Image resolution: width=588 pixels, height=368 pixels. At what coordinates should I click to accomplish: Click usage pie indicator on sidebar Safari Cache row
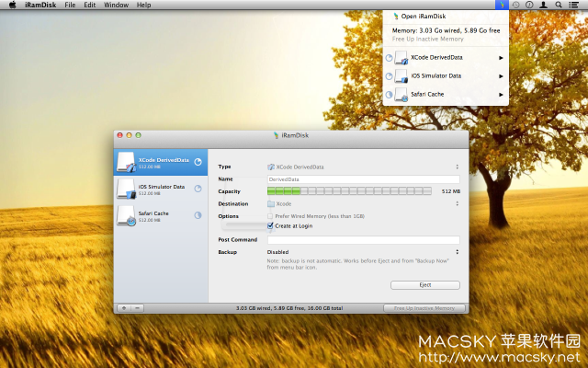pyautogui.click(x=198, y=215)
